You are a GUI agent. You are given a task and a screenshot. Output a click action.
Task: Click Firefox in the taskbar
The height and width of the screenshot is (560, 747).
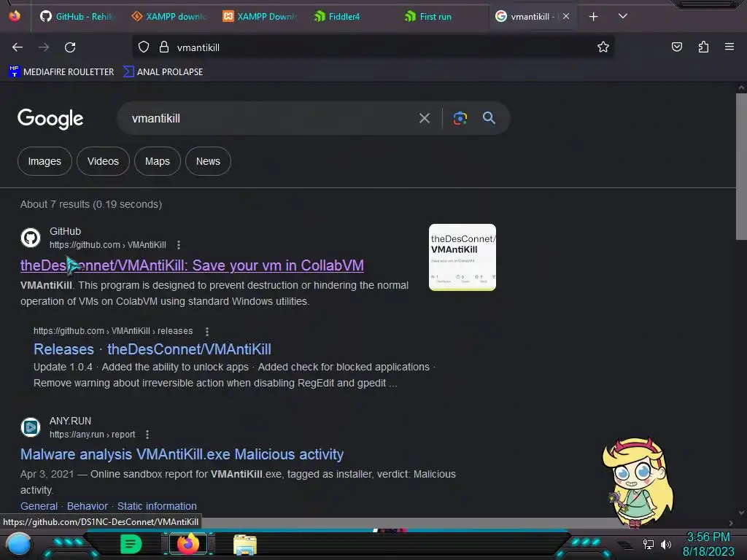click(187, 544)
